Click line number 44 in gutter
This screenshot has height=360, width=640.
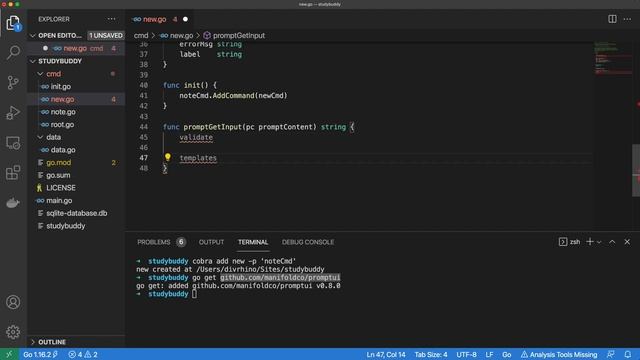143,127
